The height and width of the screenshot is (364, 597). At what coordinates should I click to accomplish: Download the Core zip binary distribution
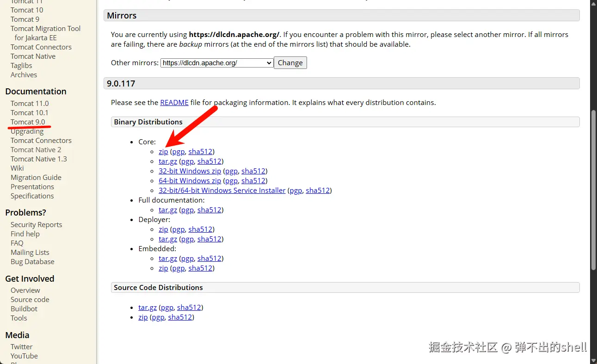click(163, 152)
